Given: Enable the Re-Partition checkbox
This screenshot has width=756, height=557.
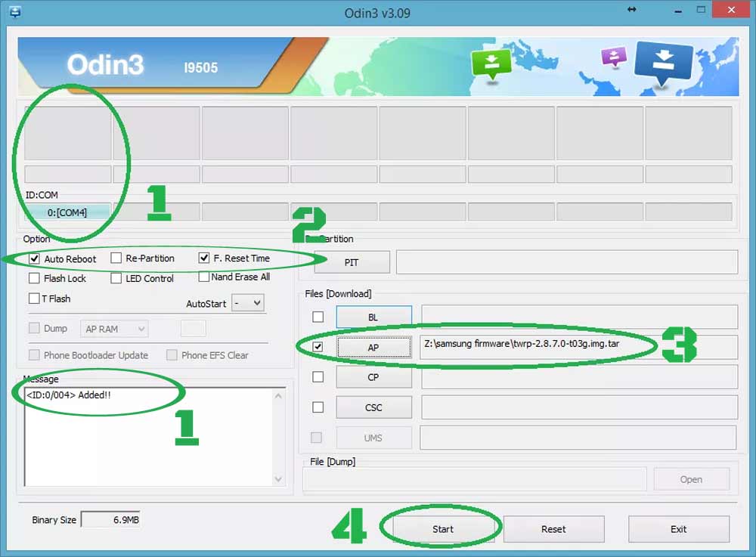Looking at the screenshot, I should tap(116, 258).
